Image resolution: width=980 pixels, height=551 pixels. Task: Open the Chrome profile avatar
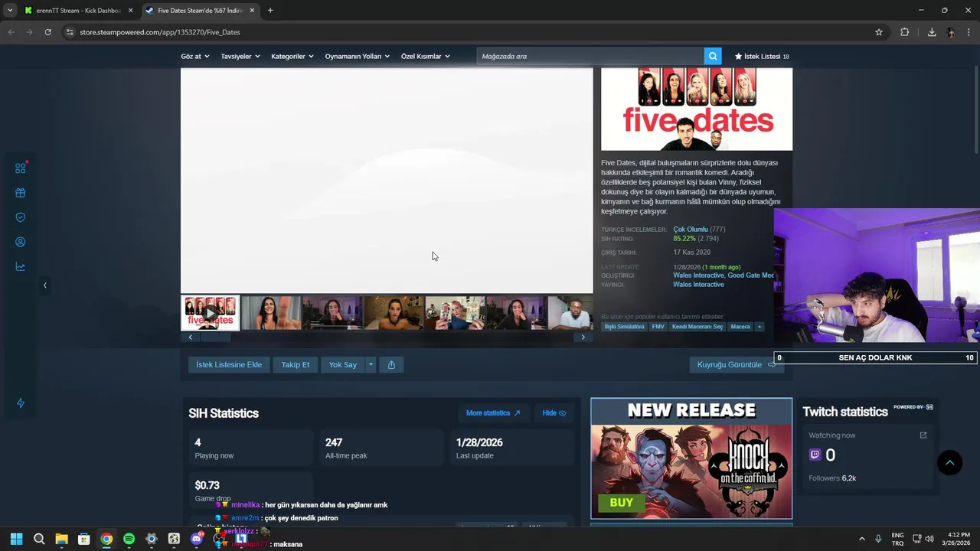click(951, 32)
